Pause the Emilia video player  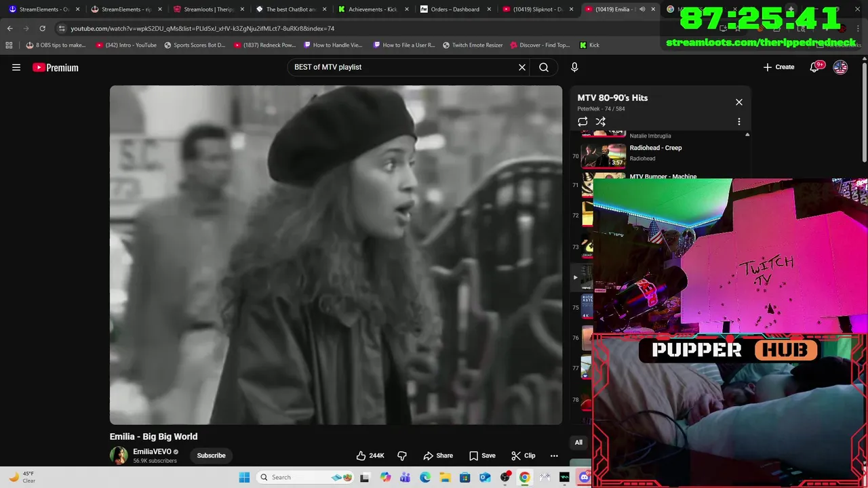pos(336,255)
